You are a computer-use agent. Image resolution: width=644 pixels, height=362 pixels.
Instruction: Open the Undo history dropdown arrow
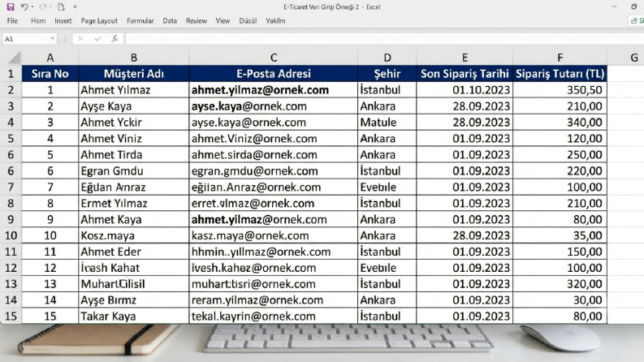coord(32,7)
